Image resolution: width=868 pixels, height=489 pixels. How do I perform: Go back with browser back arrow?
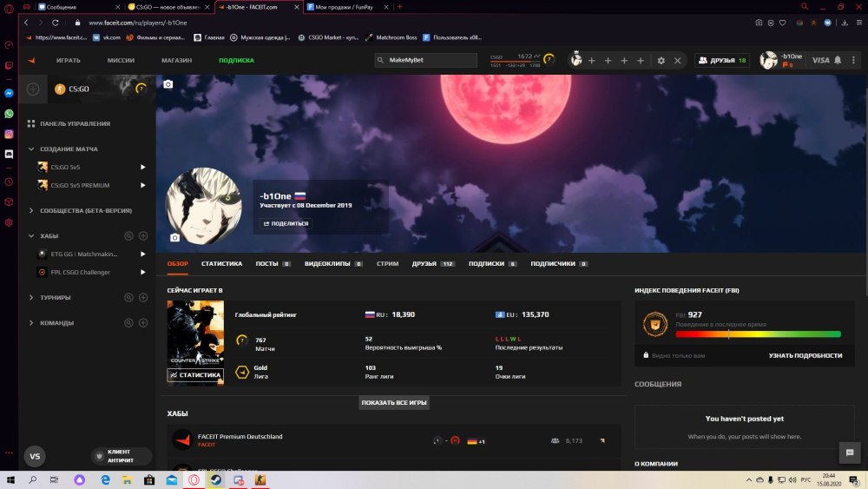click(26, 23)
